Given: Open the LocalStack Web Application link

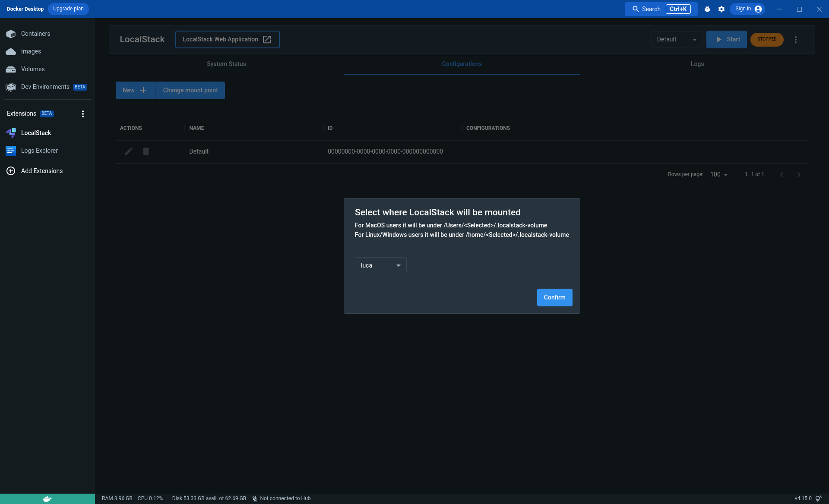Looking at the screenshot, I should (x=227, y=39).
